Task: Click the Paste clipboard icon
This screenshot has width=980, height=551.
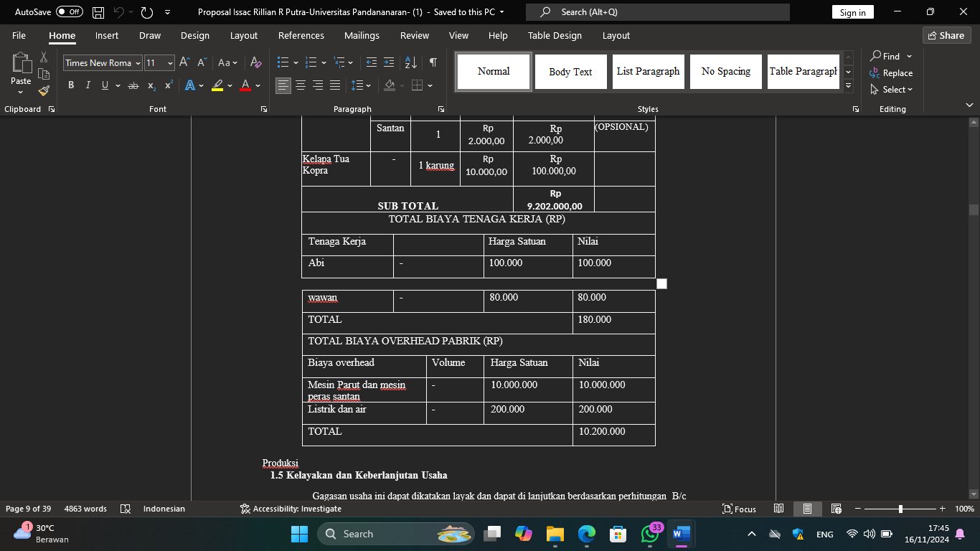Action: [x=21, y=64]
